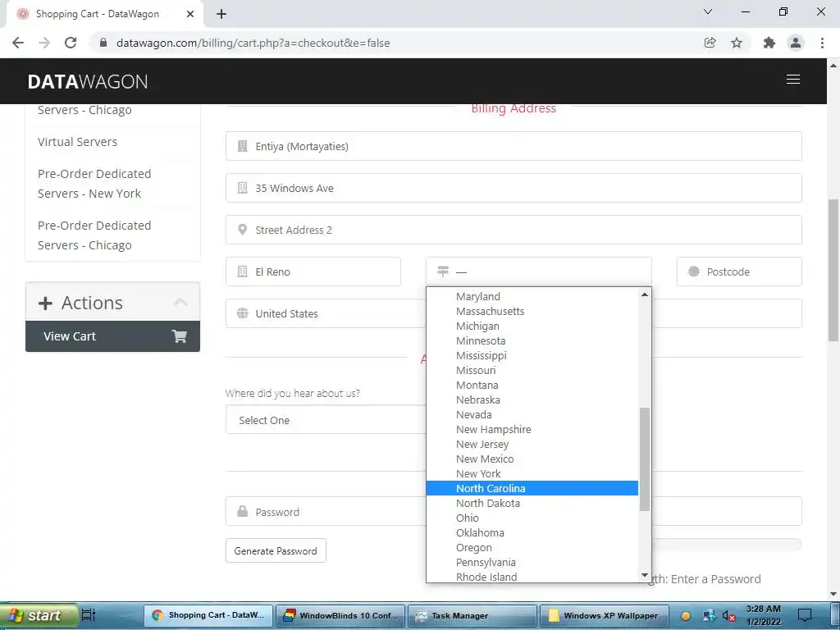Click Generate Password button
The height and width of the screenshot is (630, 840).
coord(276,550)
